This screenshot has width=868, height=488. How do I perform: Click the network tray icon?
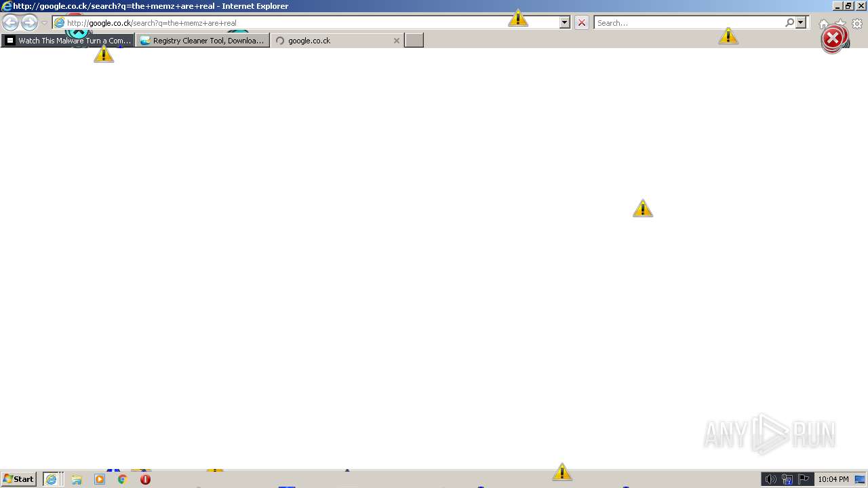coord(787,479)
